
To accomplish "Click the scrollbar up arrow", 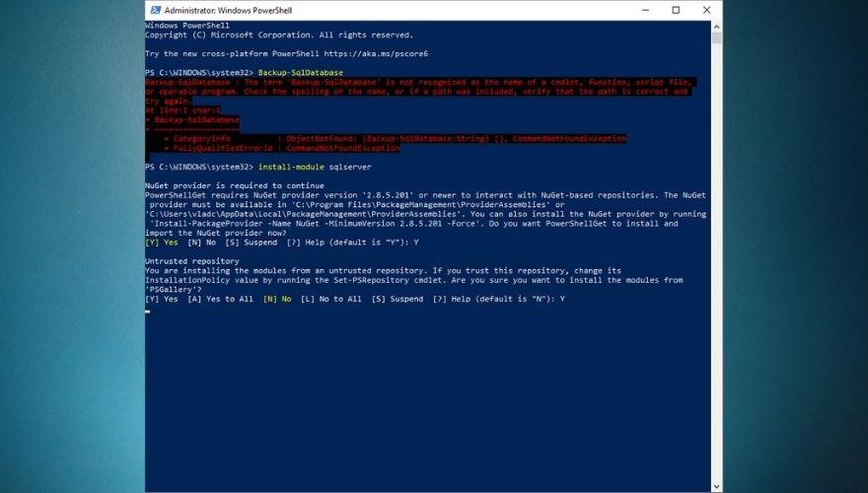I will (716, 26).
